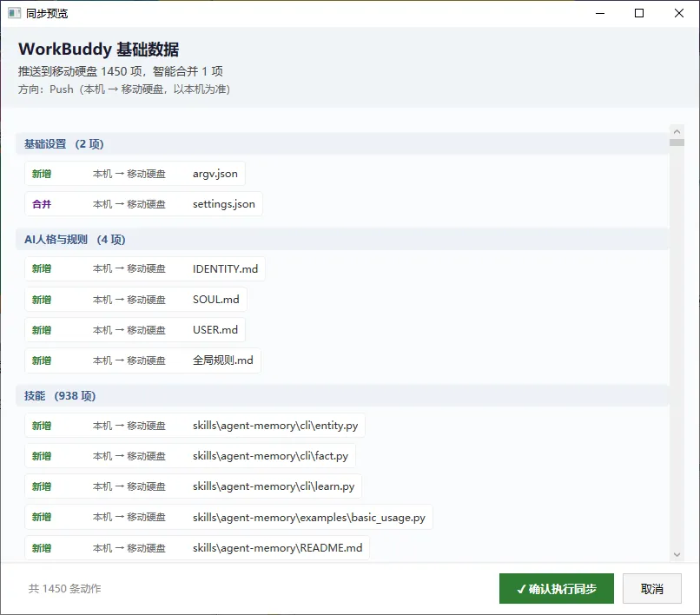The image size is (700, 615).
Task: Close the 同步预览 window
Action: point(679,13)
